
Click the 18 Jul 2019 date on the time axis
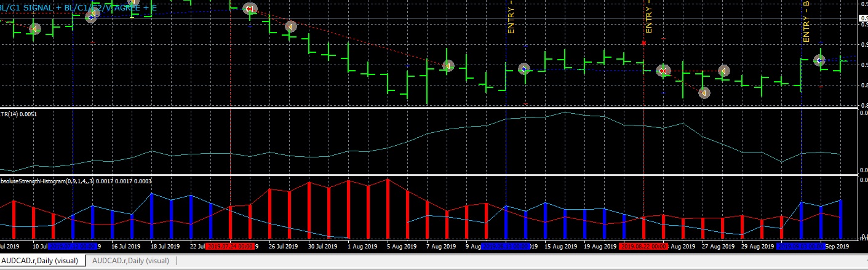pyautogui.click(x=166, y=247)
